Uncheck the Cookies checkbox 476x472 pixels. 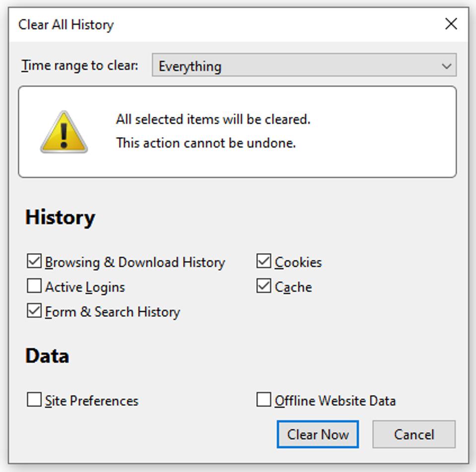(x=264, y=261)
